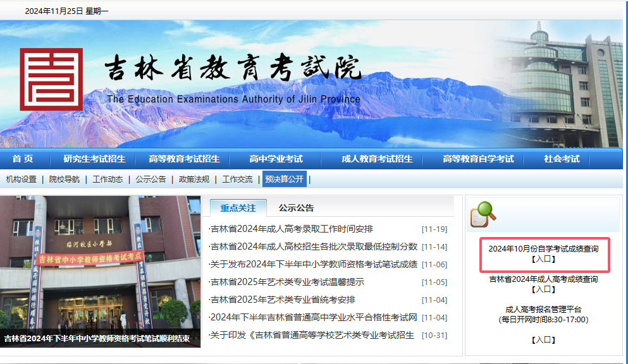Click the [11-06] date entry
This screenshot has height=364, width=628.
click(x=434, y=264)
